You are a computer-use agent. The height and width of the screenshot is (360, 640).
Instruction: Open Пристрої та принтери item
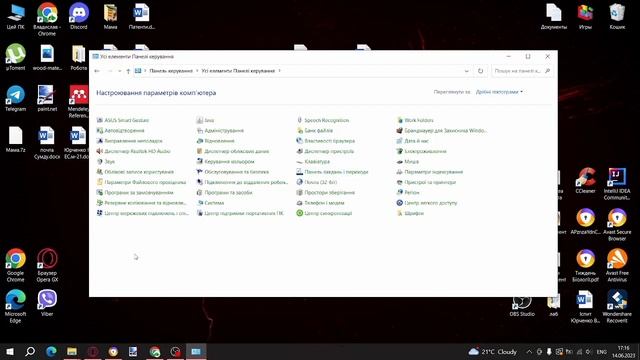click(x=426, y=182)
